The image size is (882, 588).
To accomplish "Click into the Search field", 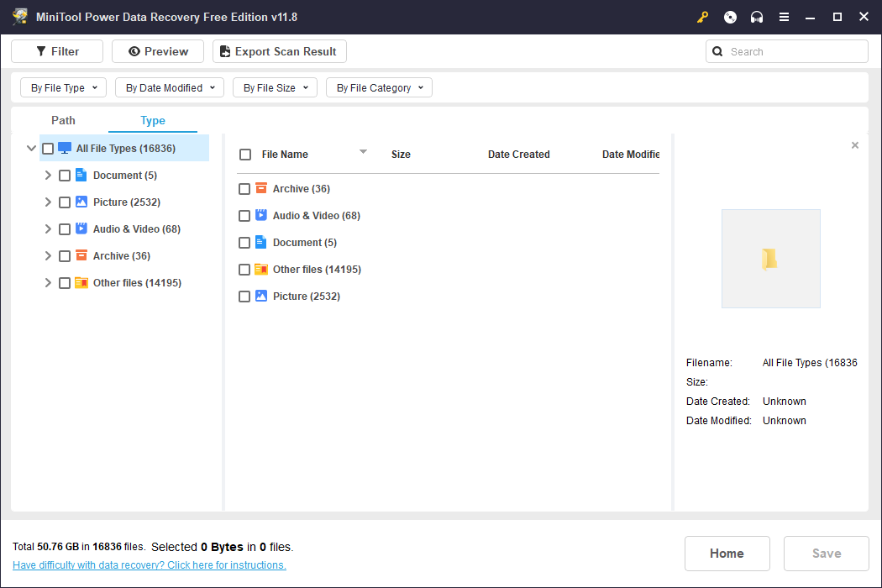I will (x=787, y=51).
